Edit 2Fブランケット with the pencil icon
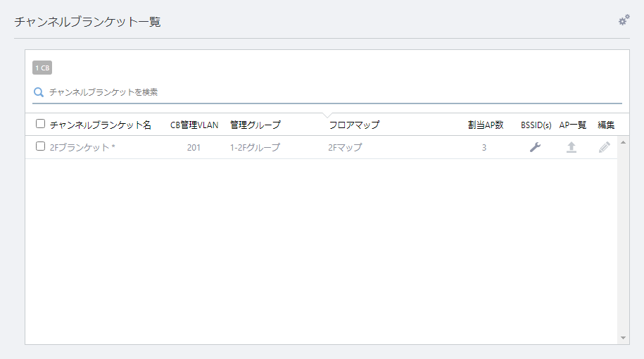The image size is (644, 359). [x=605, y=147]
